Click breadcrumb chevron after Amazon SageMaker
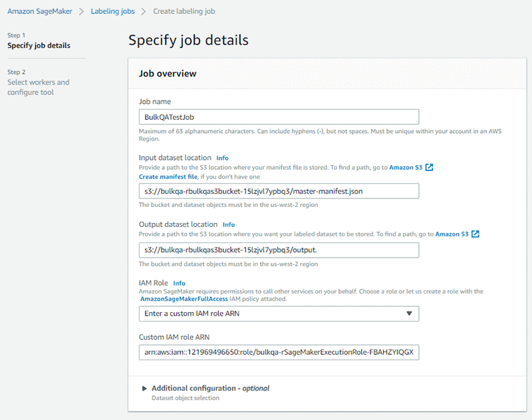 click(x=81, y=11)
